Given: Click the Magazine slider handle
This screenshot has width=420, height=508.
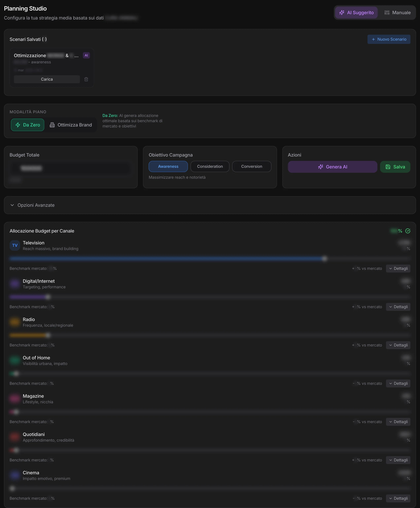Looking at the screenshot, I should (16, 412).
